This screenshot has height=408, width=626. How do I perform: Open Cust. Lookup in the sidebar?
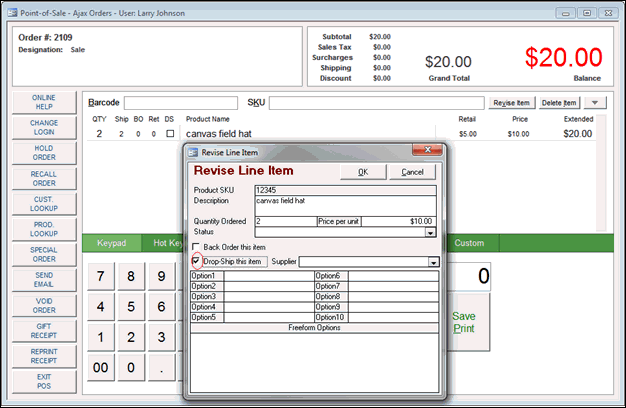[x=44, y=204]
